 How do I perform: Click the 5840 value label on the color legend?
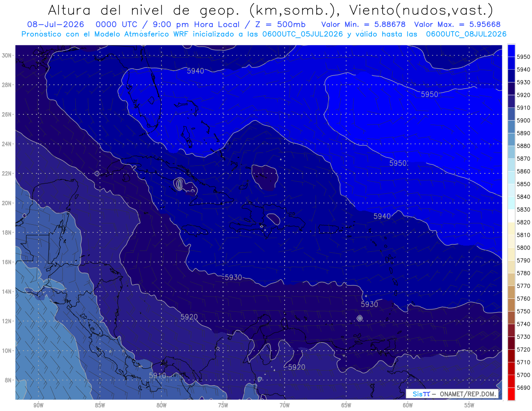pos(523,197)
